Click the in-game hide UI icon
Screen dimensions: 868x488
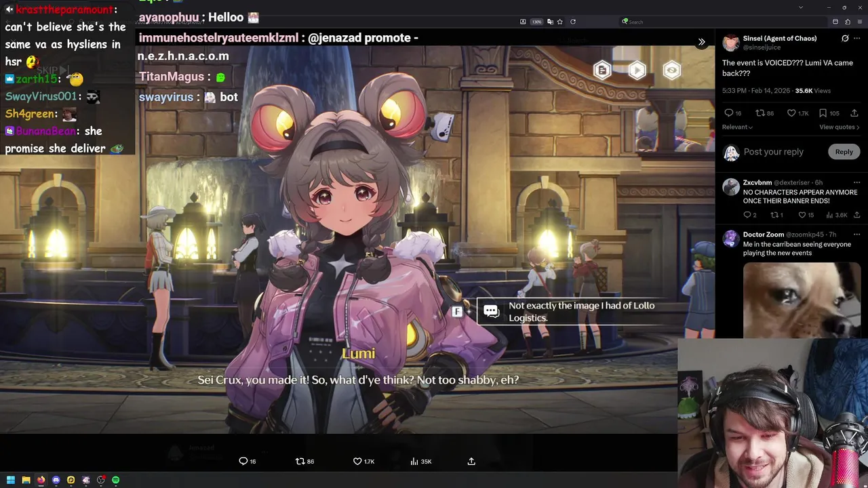(x=671, y=70)
